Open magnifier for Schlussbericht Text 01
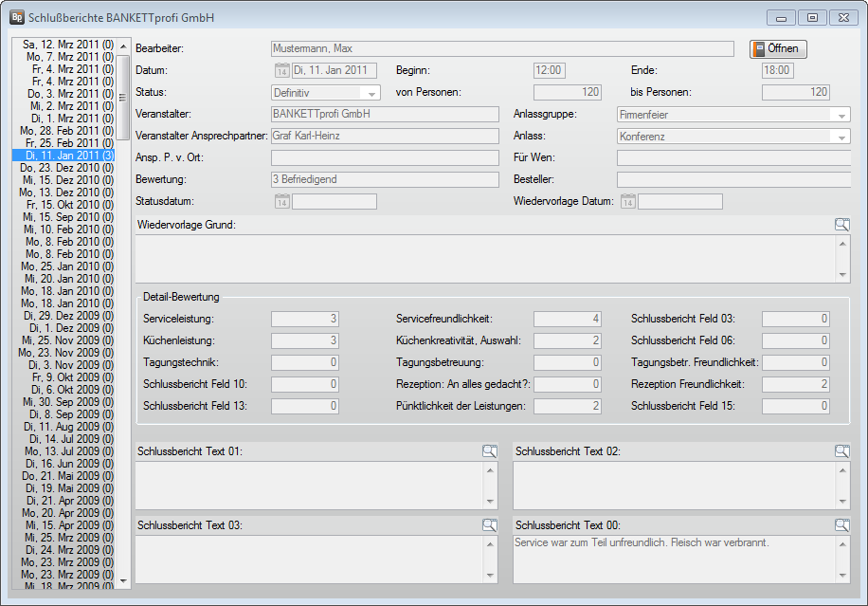 click(489, 451)
